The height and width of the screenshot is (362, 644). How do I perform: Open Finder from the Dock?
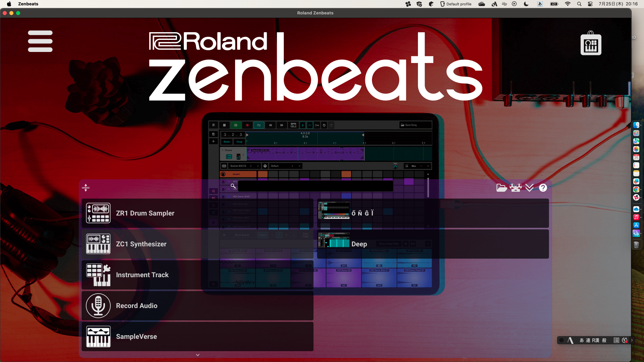pos(636,125)
